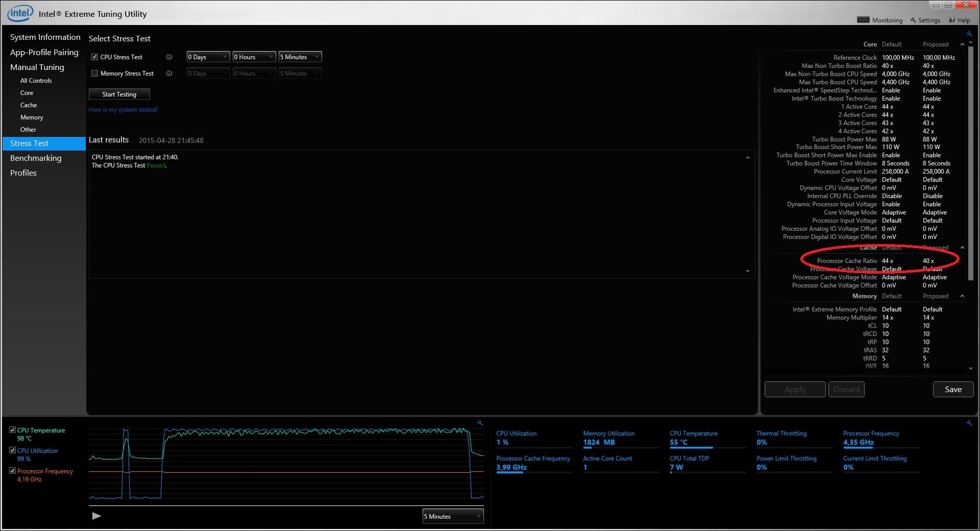Collapse the Cache section
The width and height of the screenshot is (980, 531).
click(x=962, y=248)
